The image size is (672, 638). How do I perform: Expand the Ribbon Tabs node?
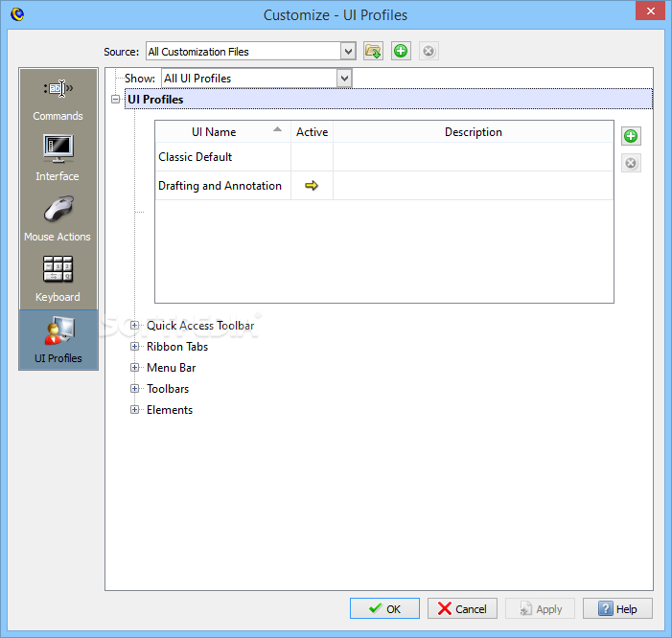[134, 347]
